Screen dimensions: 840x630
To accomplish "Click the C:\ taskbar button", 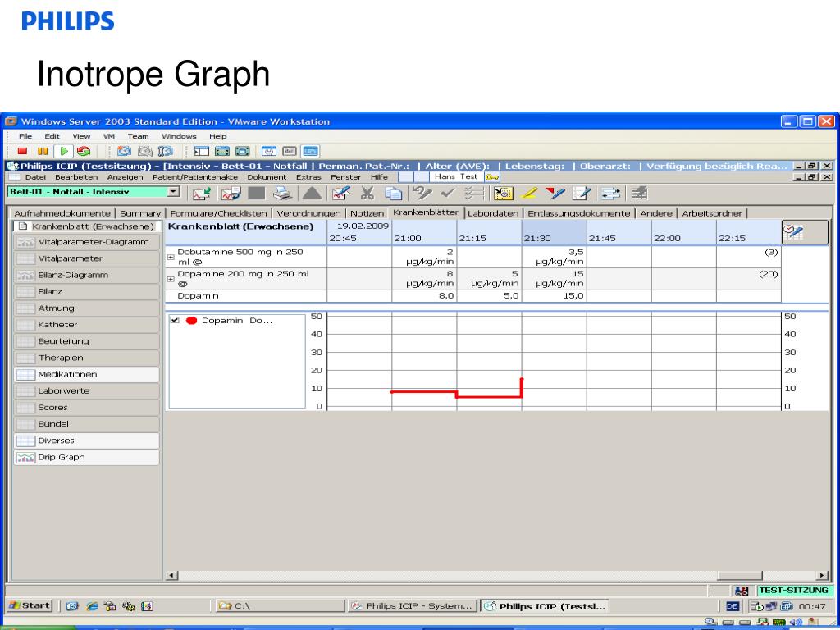I will (x=279, y=606).
